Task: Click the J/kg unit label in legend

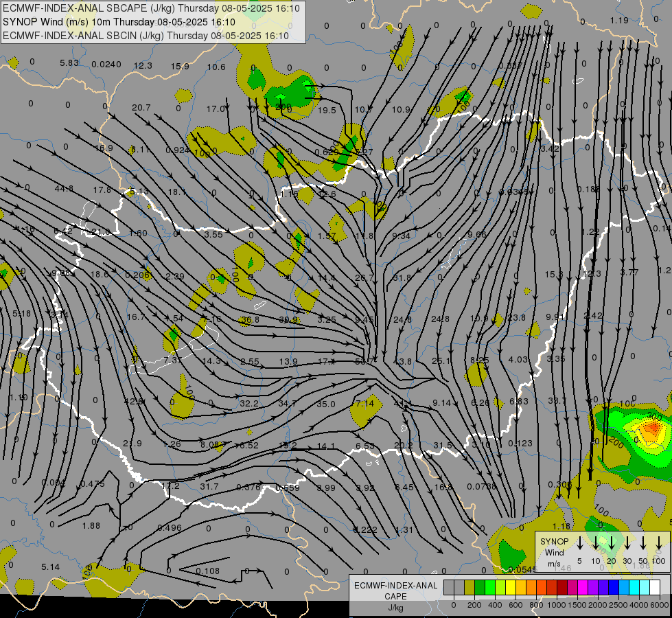Action: pos(395,608)
